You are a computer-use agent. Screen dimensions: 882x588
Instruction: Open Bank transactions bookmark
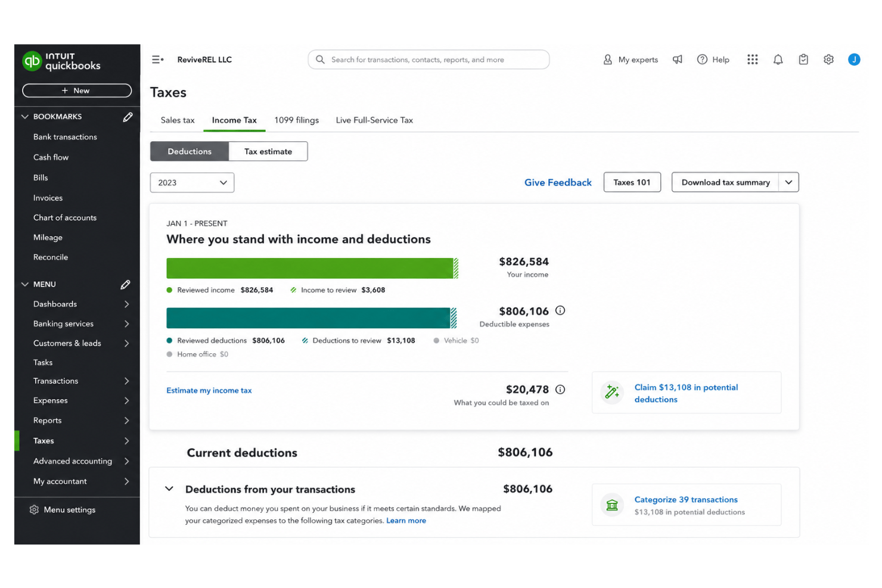click(x=65, y=137)
